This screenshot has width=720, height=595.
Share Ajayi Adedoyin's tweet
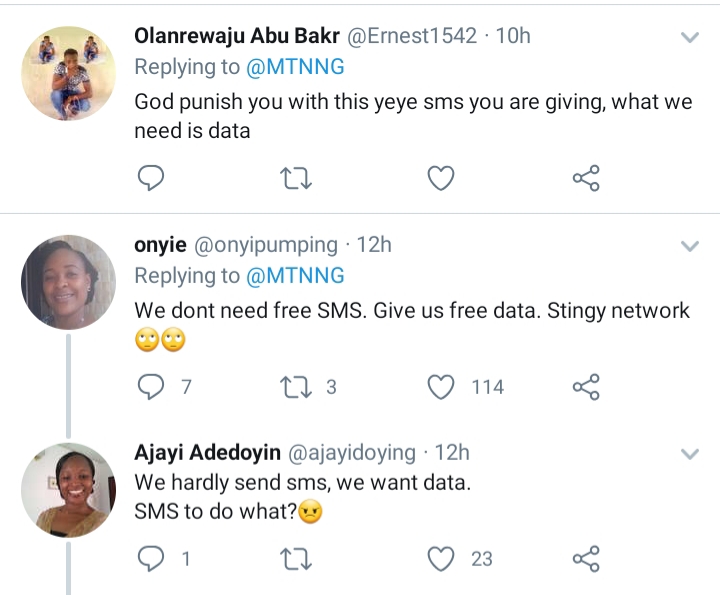[585, 558]
